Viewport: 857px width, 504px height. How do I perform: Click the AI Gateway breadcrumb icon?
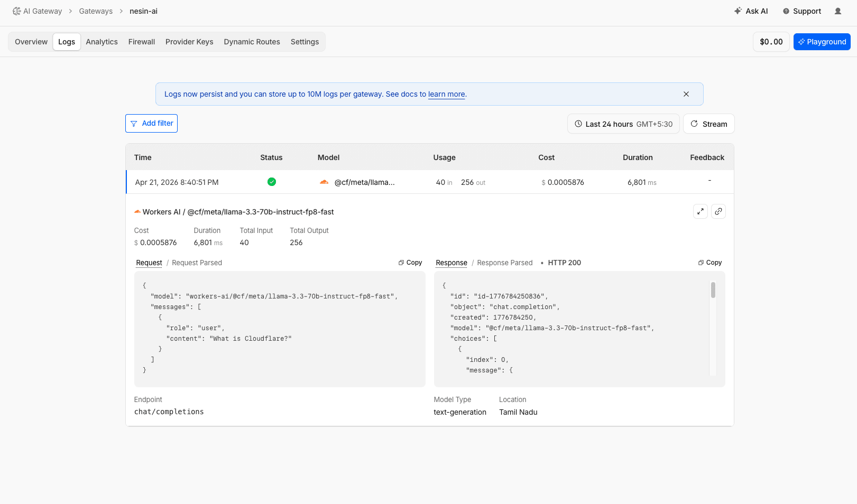[x=17, y=11]
